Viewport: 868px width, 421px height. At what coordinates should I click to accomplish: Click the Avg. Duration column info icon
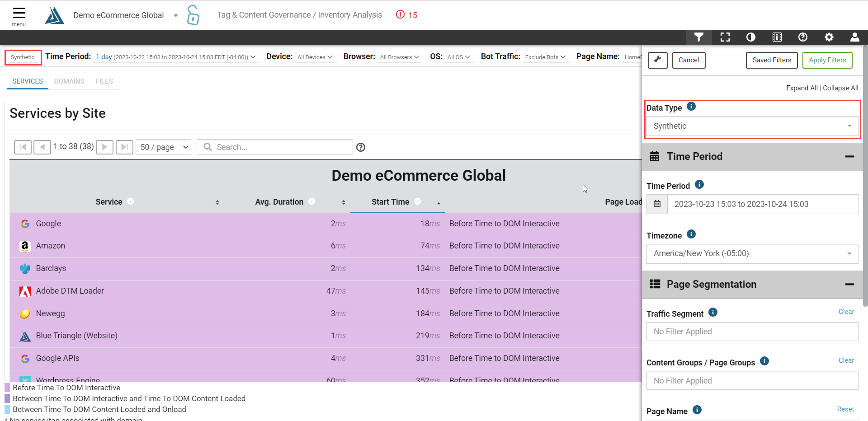[x=312, y=201]
